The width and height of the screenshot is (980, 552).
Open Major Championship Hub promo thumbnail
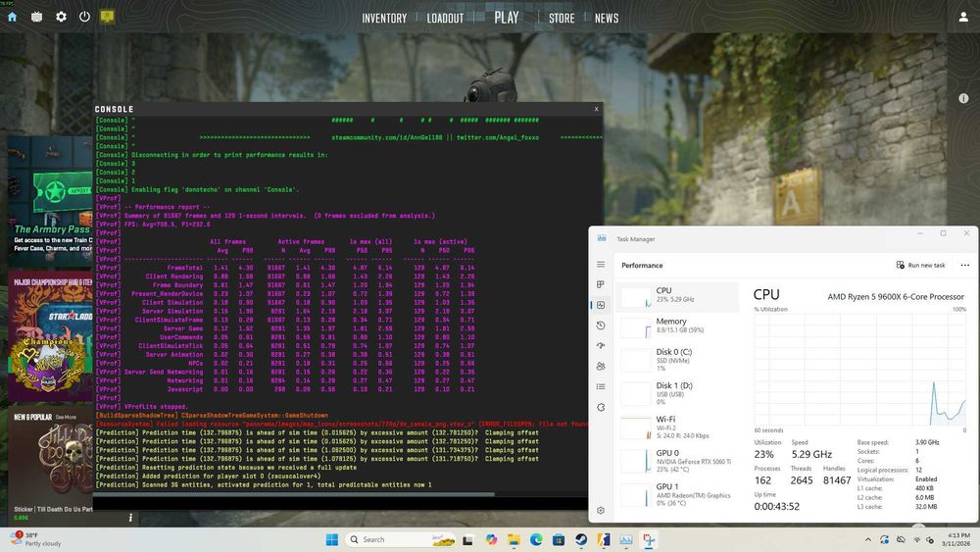click(x=50, y=335)
